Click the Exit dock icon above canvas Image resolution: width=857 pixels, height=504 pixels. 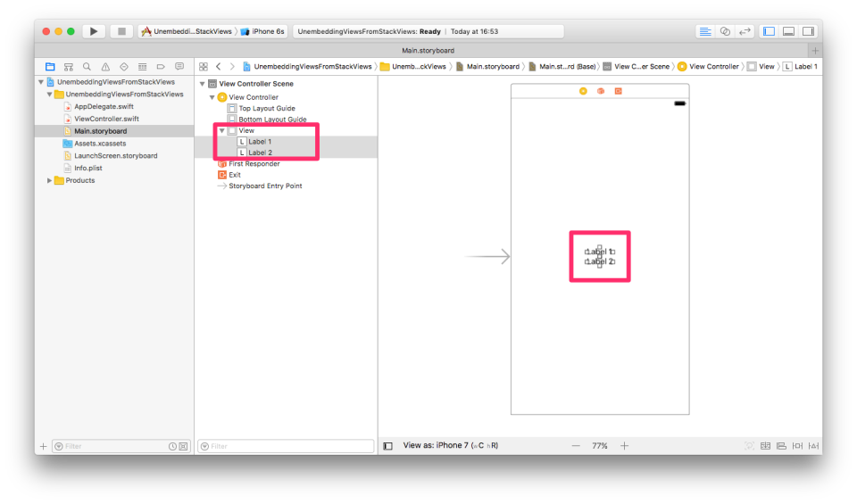click(618, 91)
